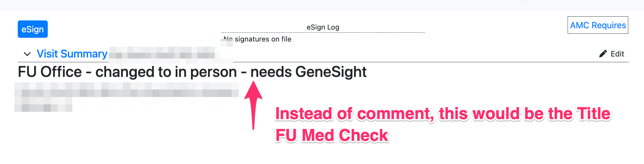Viewport: 644px width, 164px height.
Task: Click the pink upward arrow annotation
Action: tap(253, 105)
